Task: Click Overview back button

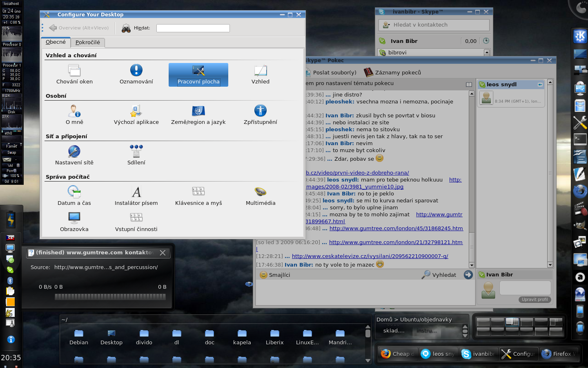Action: click(x=79, y=28)
